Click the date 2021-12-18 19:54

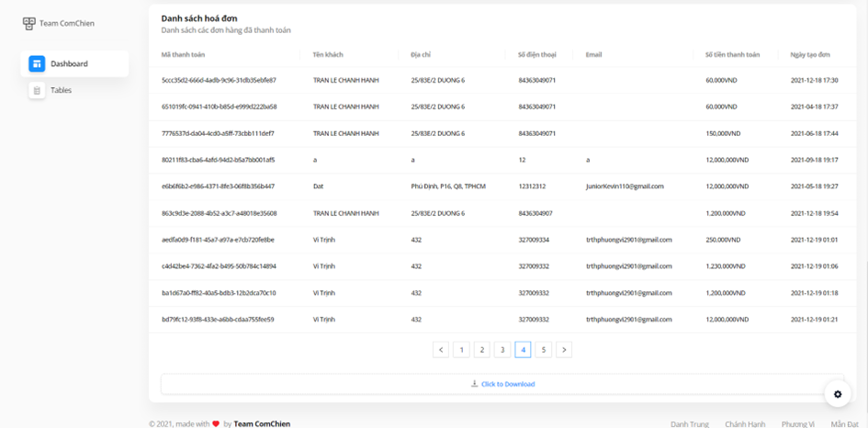point(815,213)
